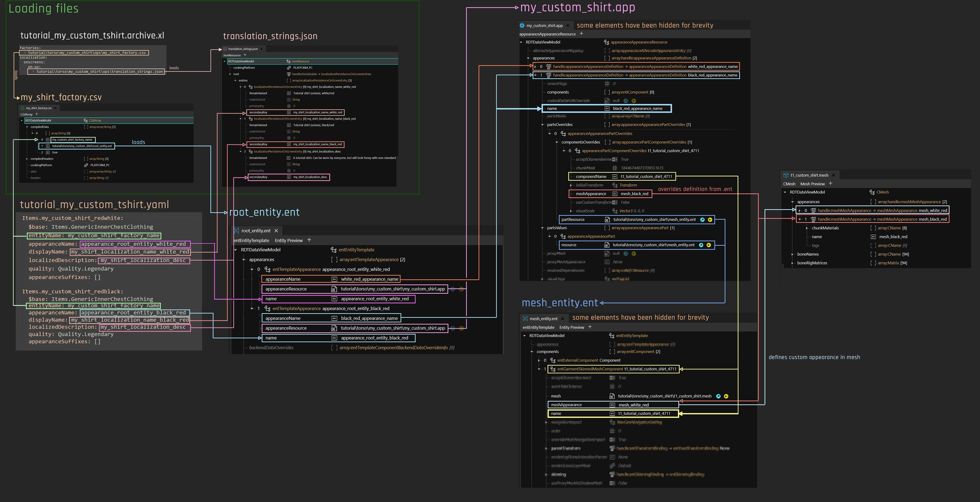
Task: Click plus icon beside Entity Preview in root_entity.ent
Action: (309, 240)
